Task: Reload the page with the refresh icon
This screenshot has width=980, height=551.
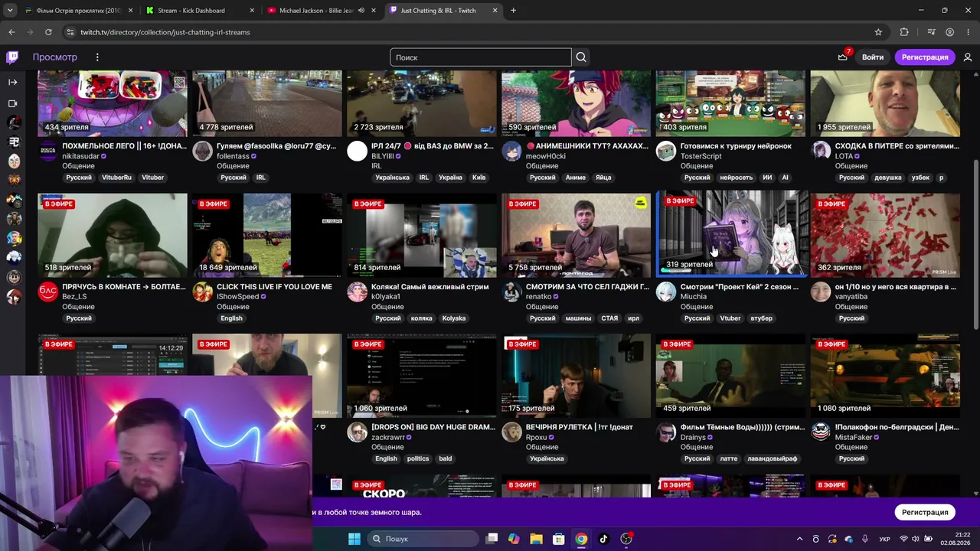Action: [48, 32]
